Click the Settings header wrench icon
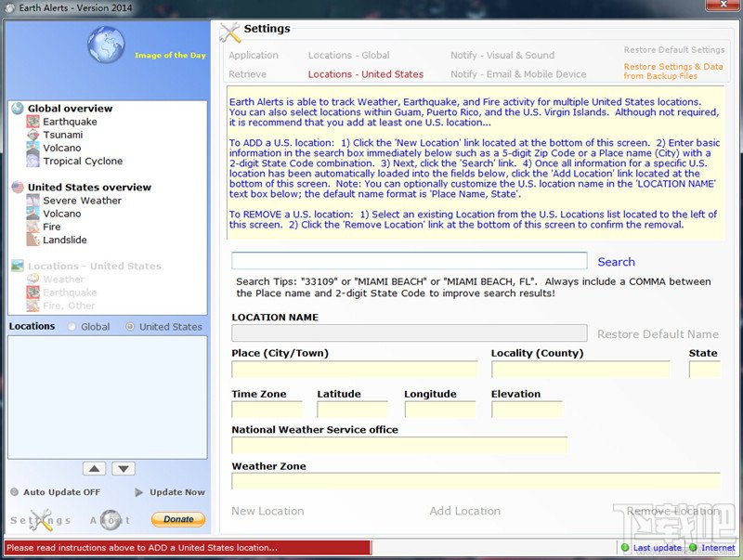 (x=230, y=33)
